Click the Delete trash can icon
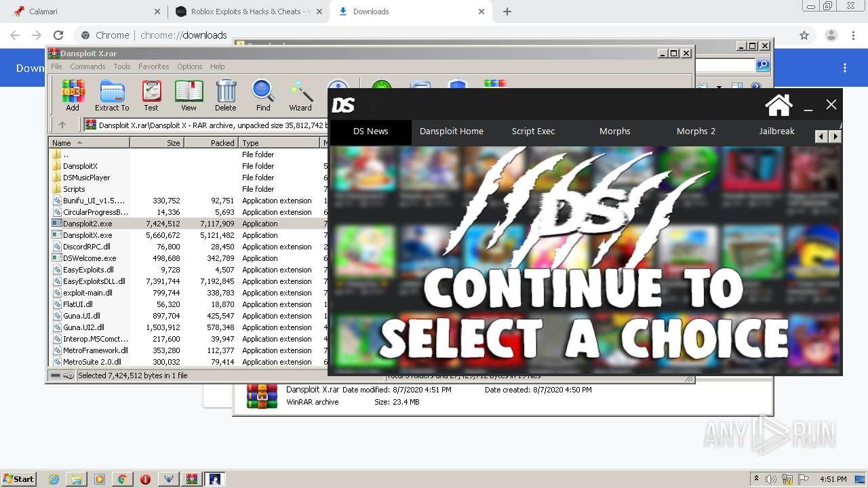 tap(226, 96)
